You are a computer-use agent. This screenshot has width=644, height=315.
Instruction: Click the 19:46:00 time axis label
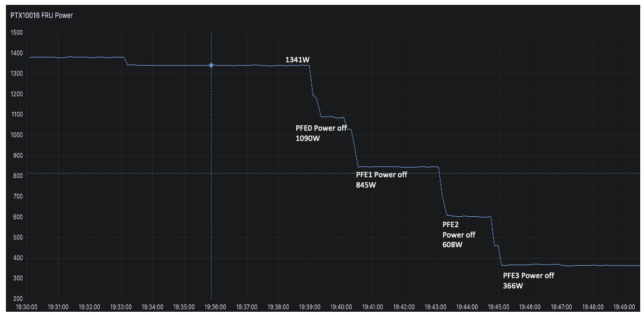pyautogui.click(x=530, y=307)
